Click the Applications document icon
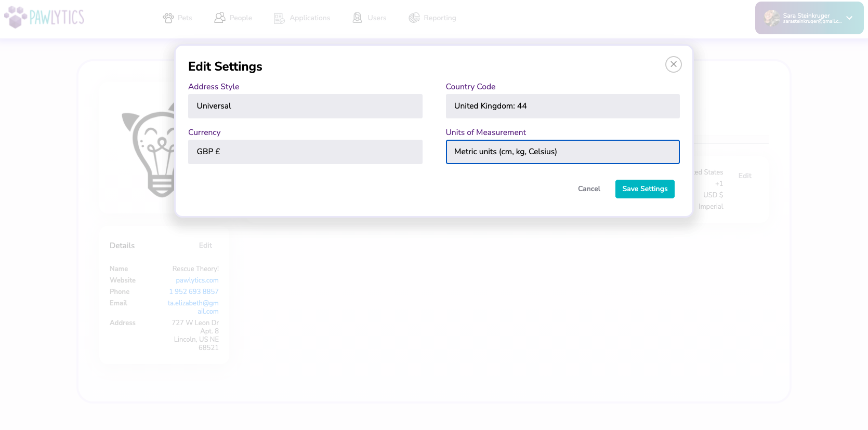The width and height of the screenshot is (868, 430). tap(279, 18)
